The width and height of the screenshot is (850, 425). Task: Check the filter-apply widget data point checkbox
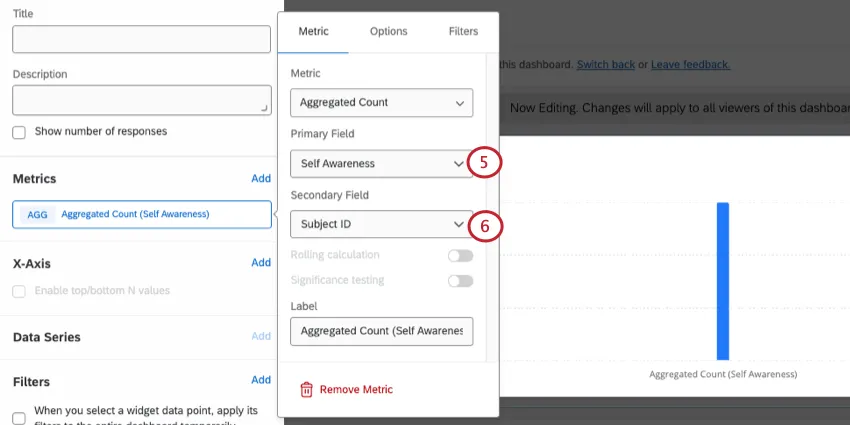point(19,418)
